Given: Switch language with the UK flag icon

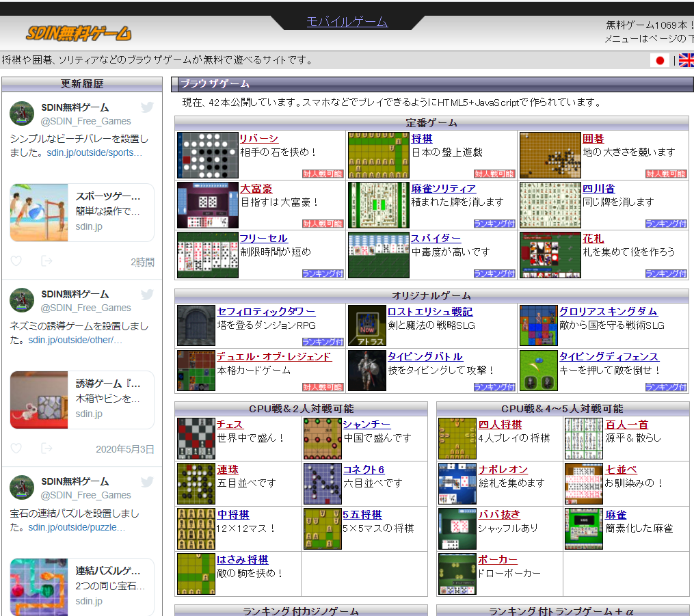Looking at the screenshot, I should tap(686, 61).
